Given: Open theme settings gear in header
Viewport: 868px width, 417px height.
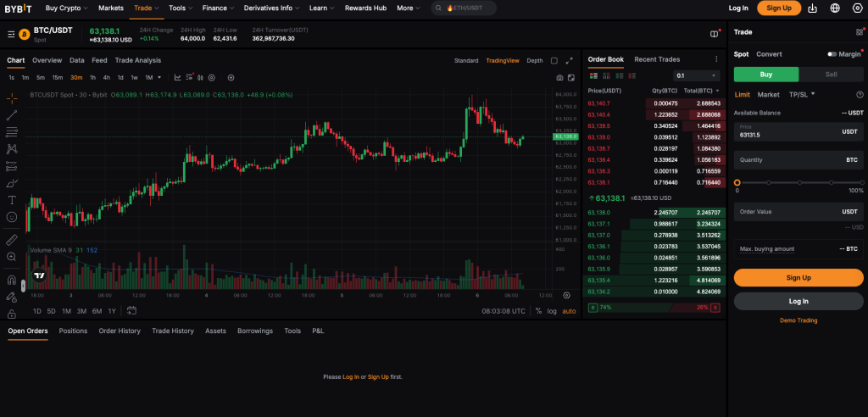Looking at the screenshot, I should coord(858,8).
